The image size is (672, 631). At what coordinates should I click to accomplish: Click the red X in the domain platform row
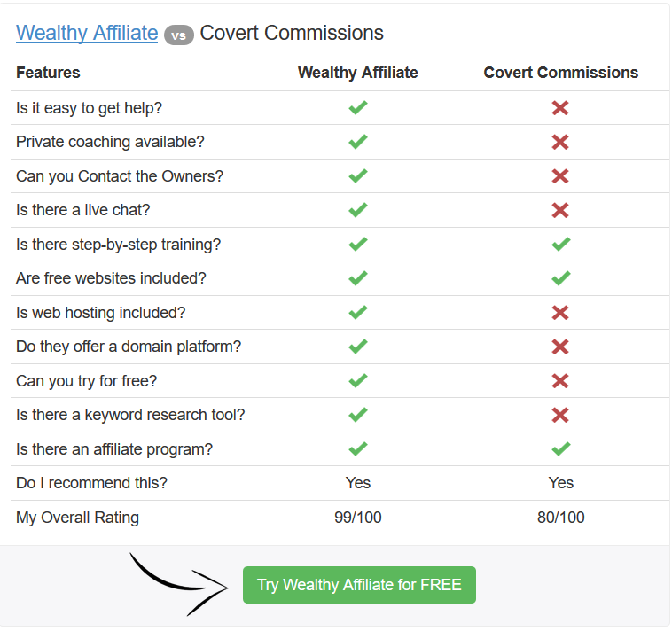click(x=560, y=347)
